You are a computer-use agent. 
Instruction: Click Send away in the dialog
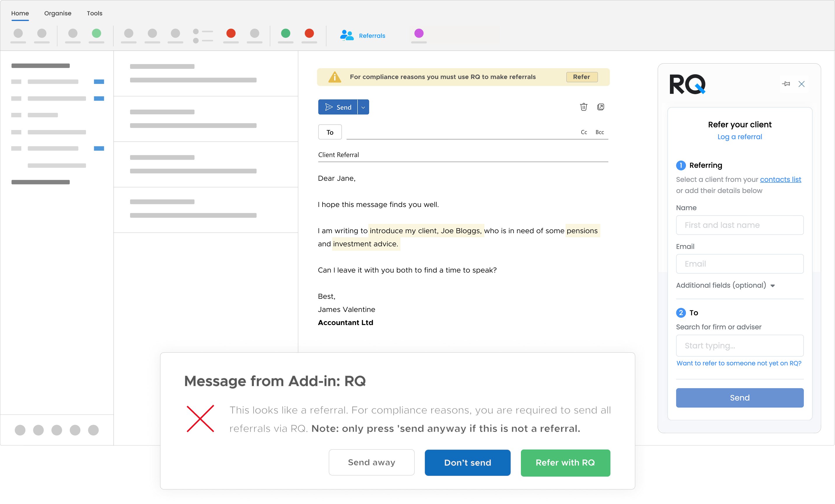click(371, 462)
